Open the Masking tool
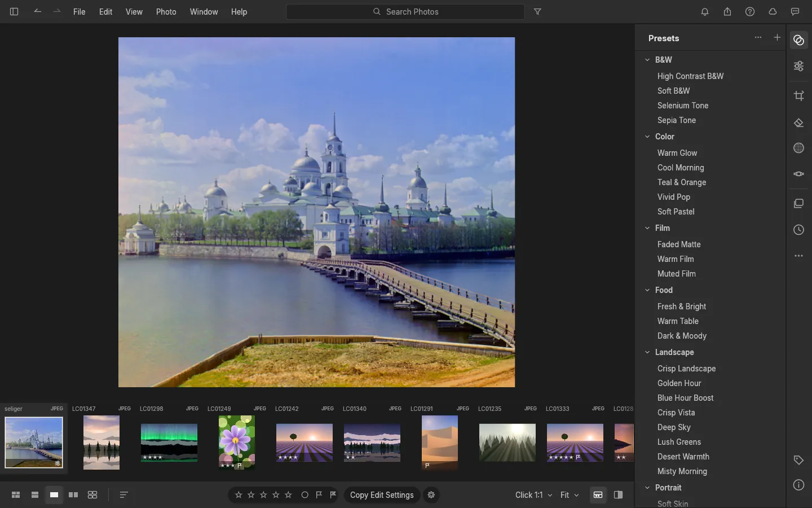The width and height of the screenshot is (812, 508). (x=798, y=148)
